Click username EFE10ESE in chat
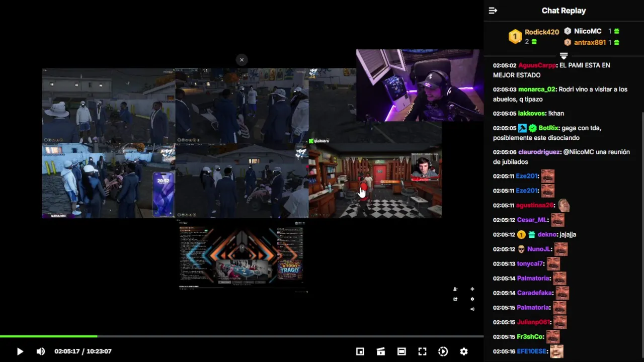 point(532,351)
